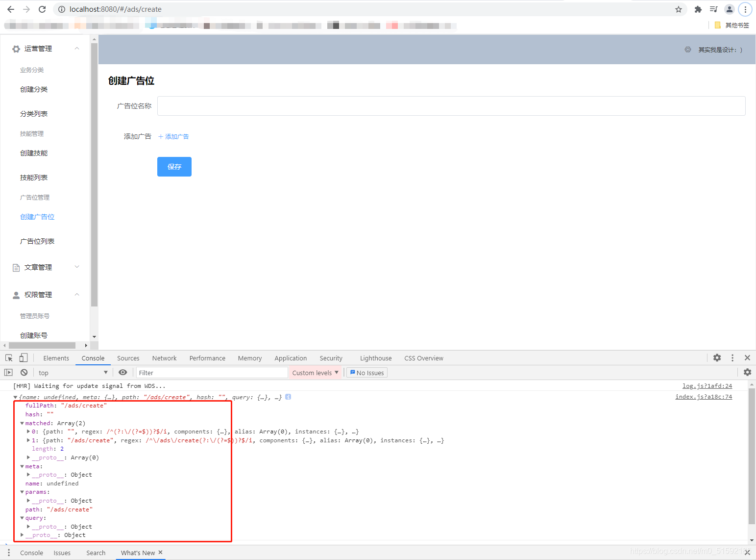This screenshot has width=756, height=560.
Task: Switch to the Network tab
Action: (x=165, y=358)
